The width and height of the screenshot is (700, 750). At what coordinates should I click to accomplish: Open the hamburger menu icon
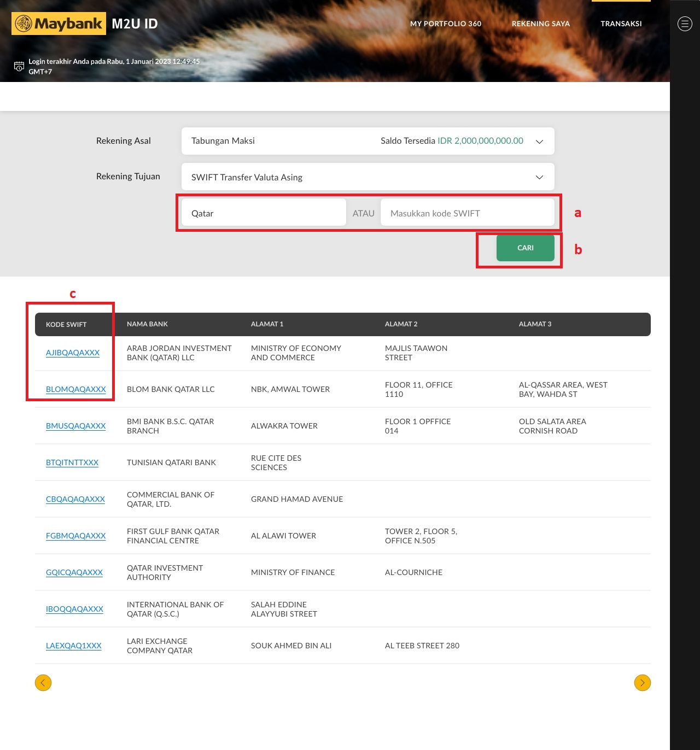click(685, 24)
